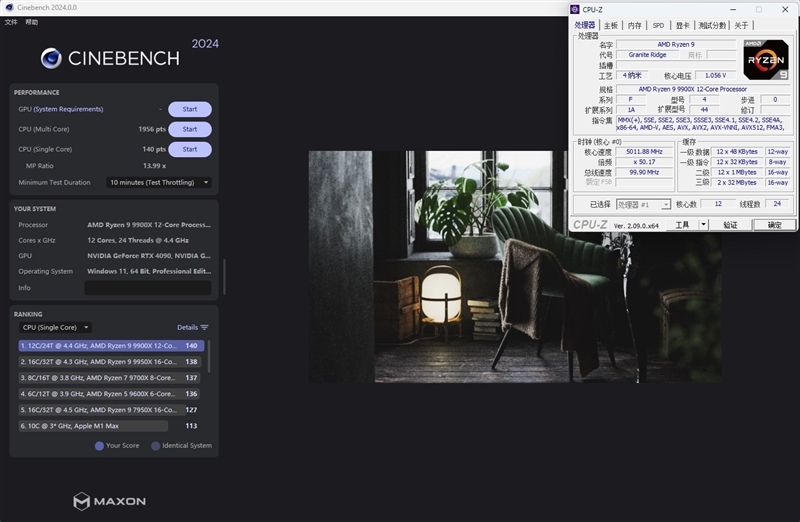The height and width of the screenshot is (522, 800).
Task: Click the MP Ratio 13.99 x value
Action: point(154,166)
